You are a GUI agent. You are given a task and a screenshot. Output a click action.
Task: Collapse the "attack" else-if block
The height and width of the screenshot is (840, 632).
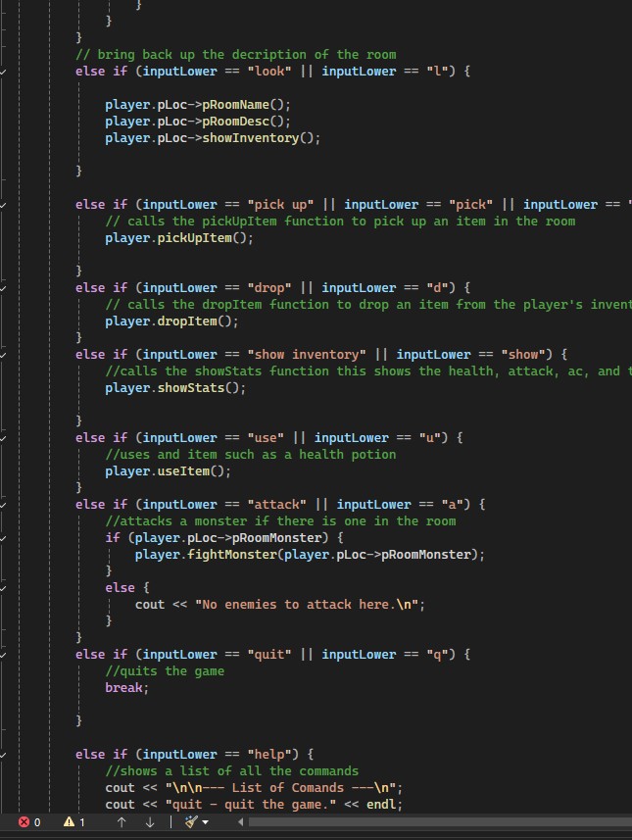pyautogui.click(x=3, y=505)
